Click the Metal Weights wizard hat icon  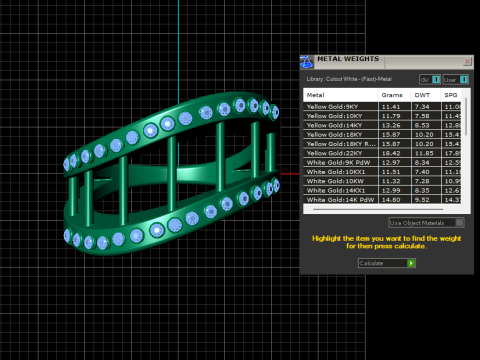pyautogui.click(x=307, y=62)
